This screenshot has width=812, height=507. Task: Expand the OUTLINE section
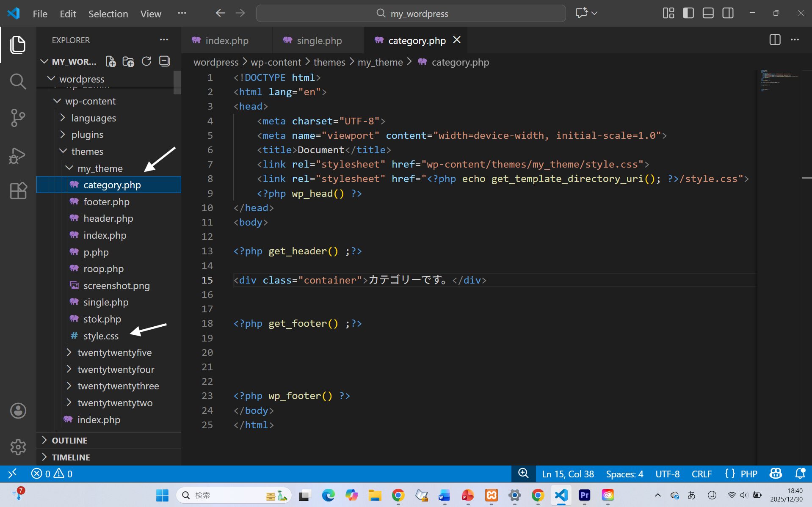(69, 441)
